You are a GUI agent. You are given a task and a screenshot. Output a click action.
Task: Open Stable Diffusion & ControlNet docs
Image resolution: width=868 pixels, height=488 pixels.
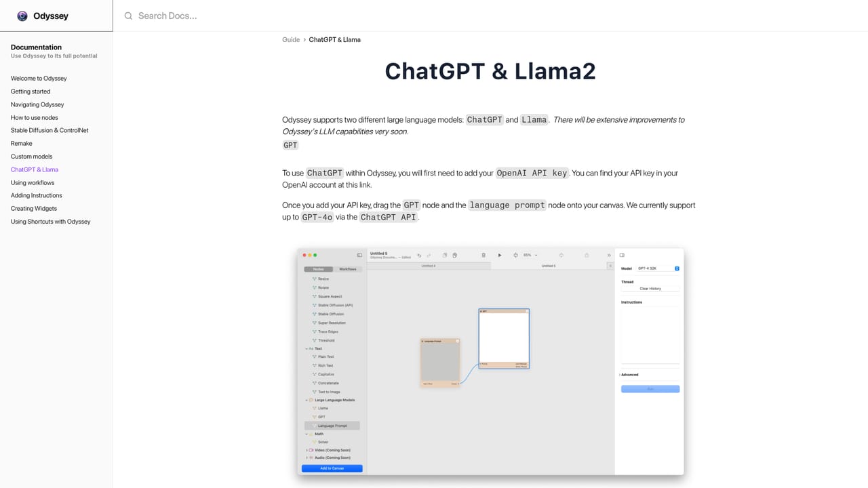pos(50,130)
